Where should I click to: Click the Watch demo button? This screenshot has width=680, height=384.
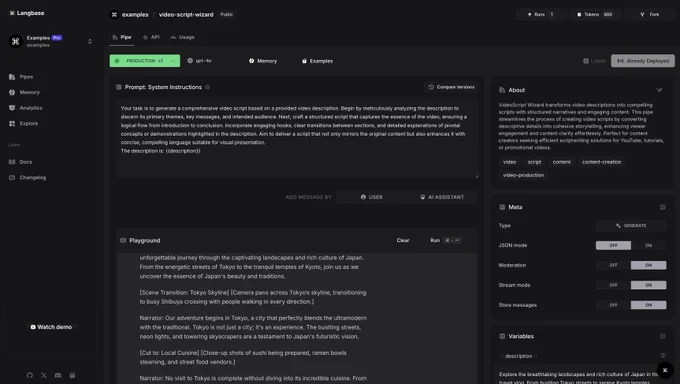coord(51,327)
